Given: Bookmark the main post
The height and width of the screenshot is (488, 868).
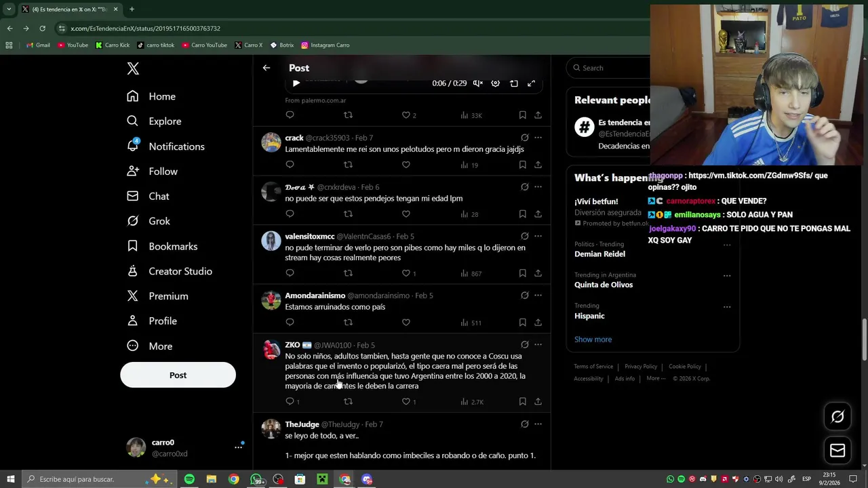Looking at the screenshot, I should [x=522, y=115].
